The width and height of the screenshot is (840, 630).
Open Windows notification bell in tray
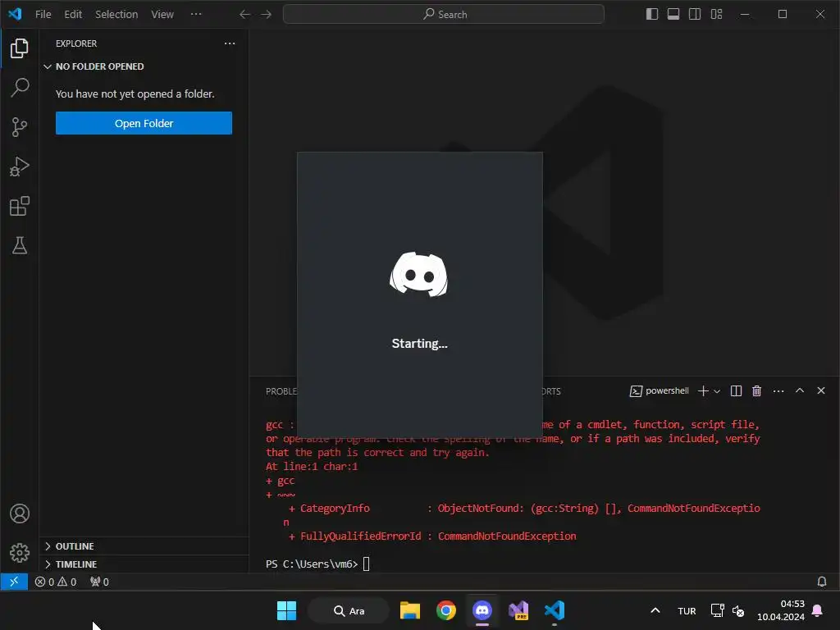[x=818, y=610]
